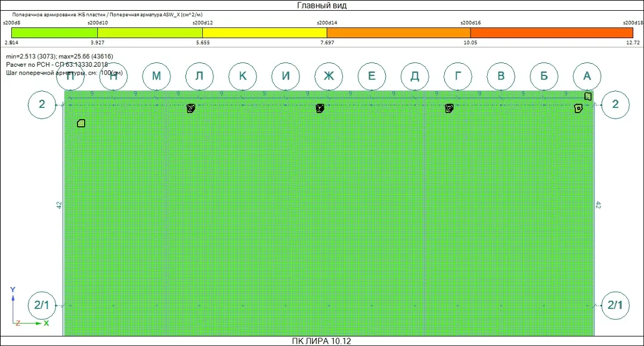Click the black hotspot marker below axis Л

pyautogui.click(x=191, y=108)
